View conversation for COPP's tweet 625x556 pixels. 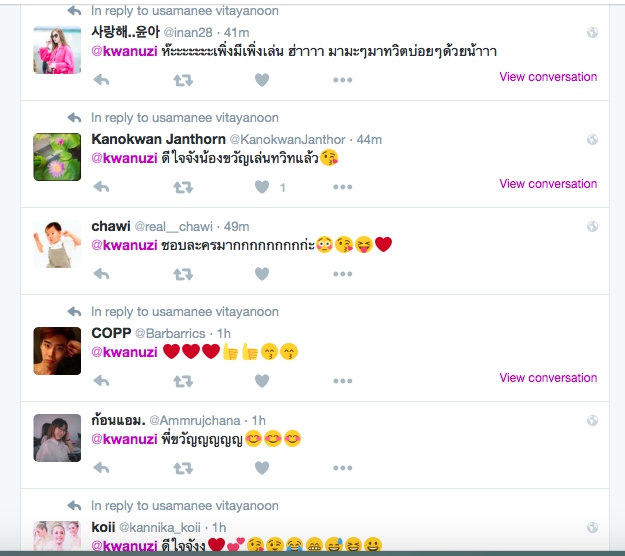(x=548, y=377)
